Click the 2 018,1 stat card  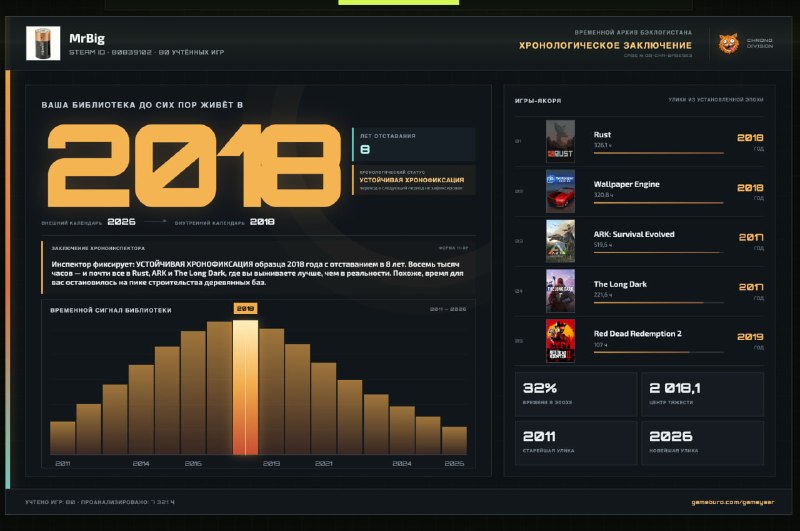point(703,394)
